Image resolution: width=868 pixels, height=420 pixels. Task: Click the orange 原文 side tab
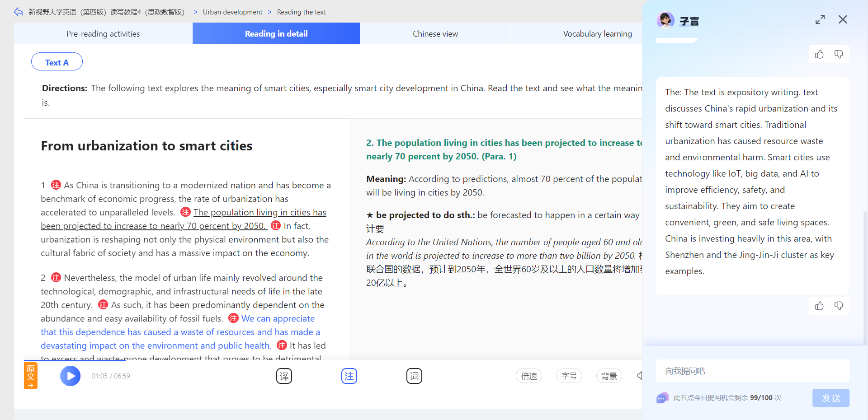coord(31,376)
